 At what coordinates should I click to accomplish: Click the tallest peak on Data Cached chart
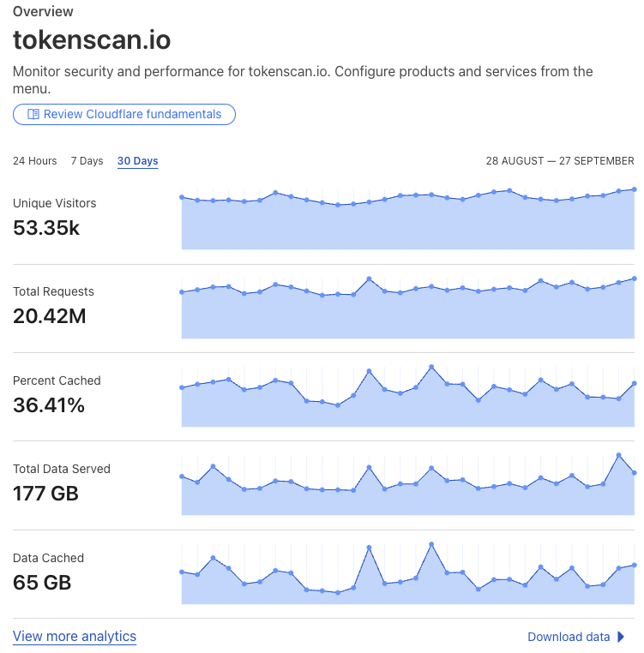pyautogui.click(x=431, y=544)
